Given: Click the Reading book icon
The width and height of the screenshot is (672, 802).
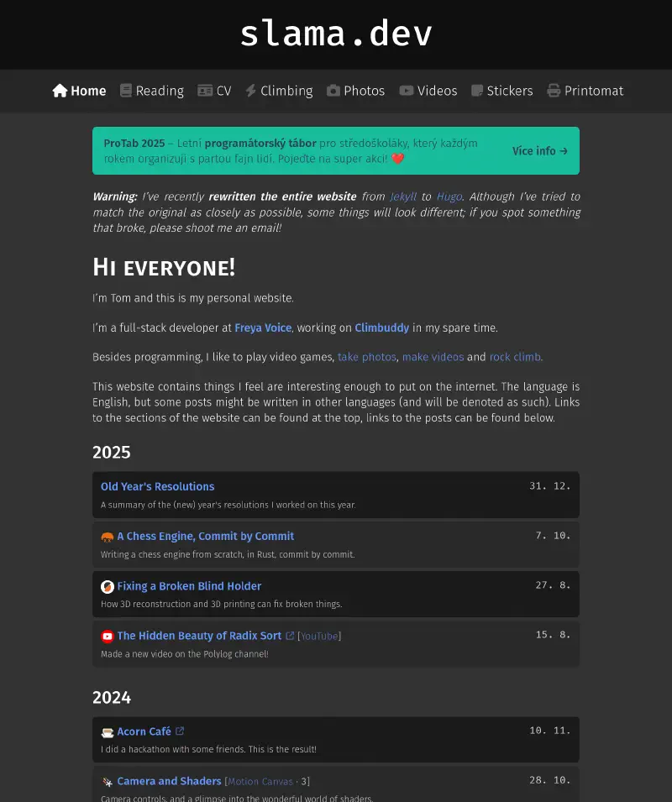Looking at the screenshot, I should click(126, 91).
